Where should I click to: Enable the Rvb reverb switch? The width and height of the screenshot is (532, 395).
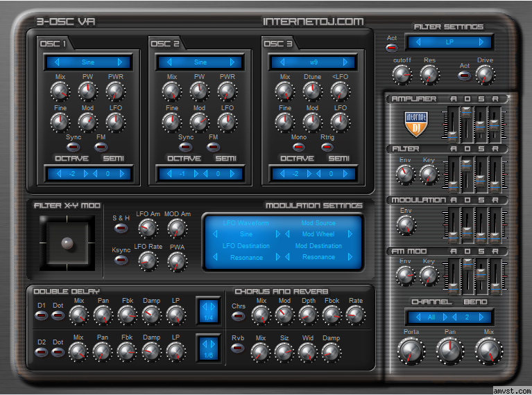click(237, 348)
